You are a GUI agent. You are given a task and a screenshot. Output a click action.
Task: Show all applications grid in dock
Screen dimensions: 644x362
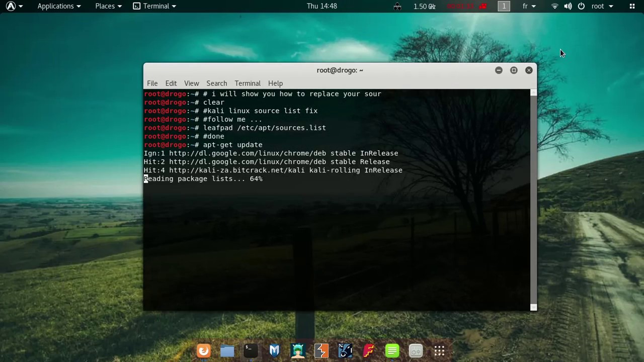pos(439,350)
